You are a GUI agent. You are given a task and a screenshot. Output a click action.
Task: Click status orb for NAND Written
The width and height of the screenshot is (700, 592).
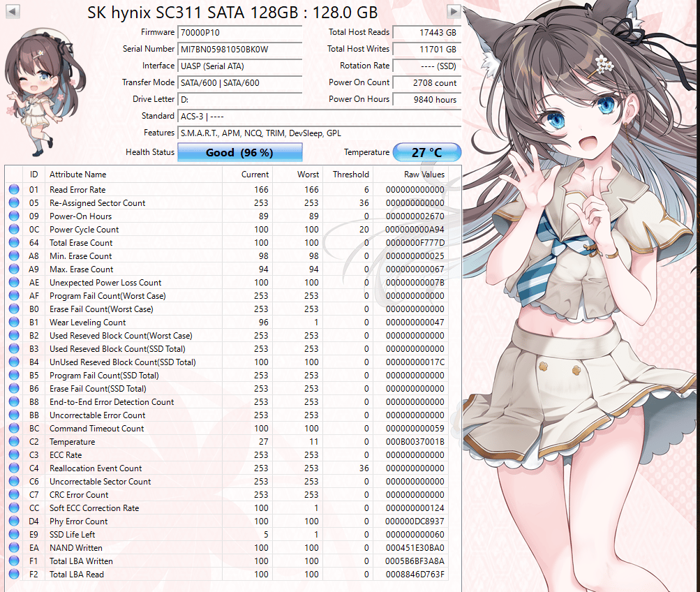pyautogui.click(x=14, y=547)
